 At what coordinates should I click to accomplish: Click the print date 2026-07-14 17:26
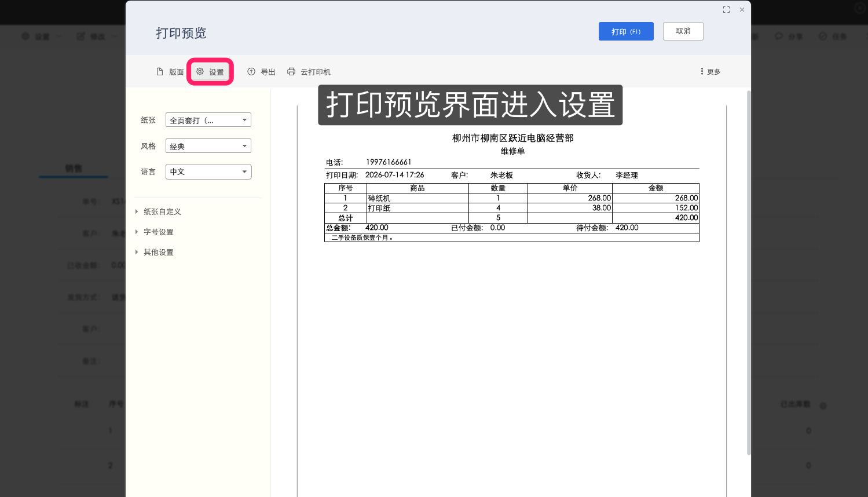[394, 175]
